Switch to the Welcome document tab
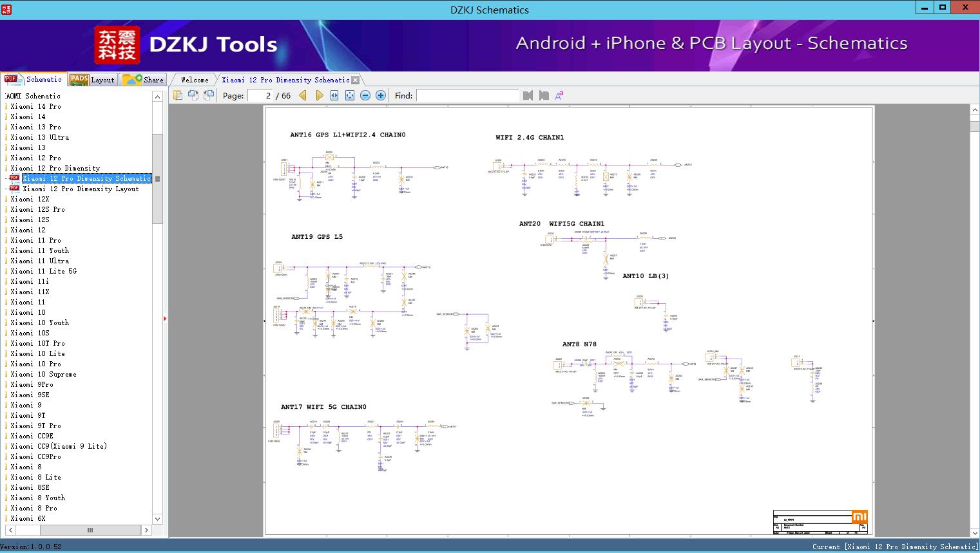Viewport: 980px width, 553px height. coord(195,80)
